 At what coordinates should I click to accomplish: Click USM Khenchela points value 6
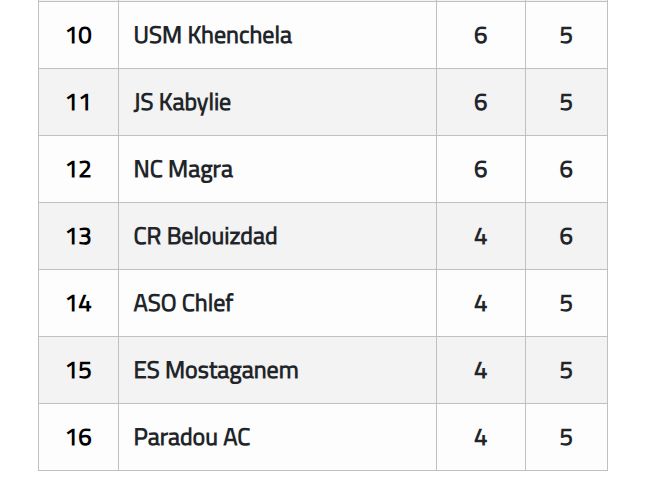tap(481, 35)
